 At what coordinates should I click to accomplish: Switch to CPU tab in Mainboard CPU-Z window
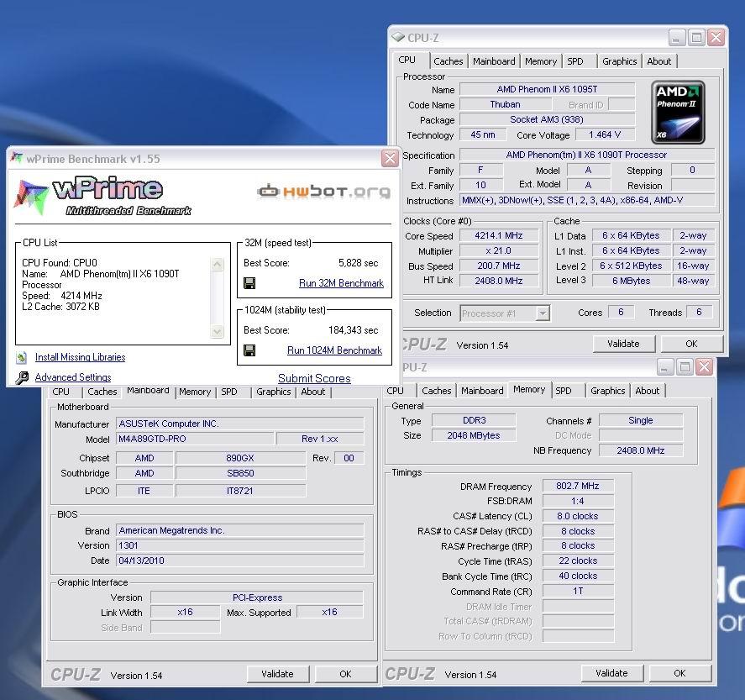tap(60, 392)
